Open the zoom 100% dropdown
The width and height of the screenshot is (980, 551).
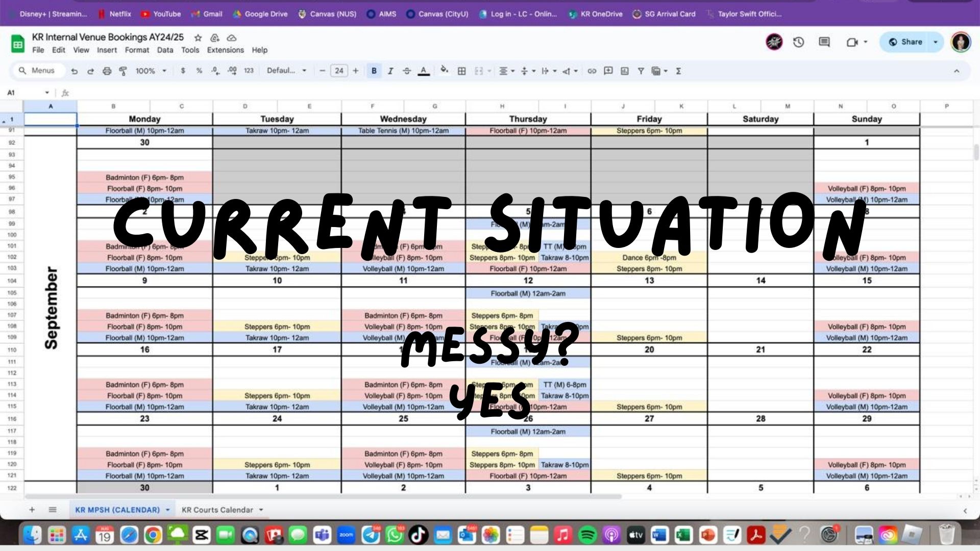click(x=151, y=71)
